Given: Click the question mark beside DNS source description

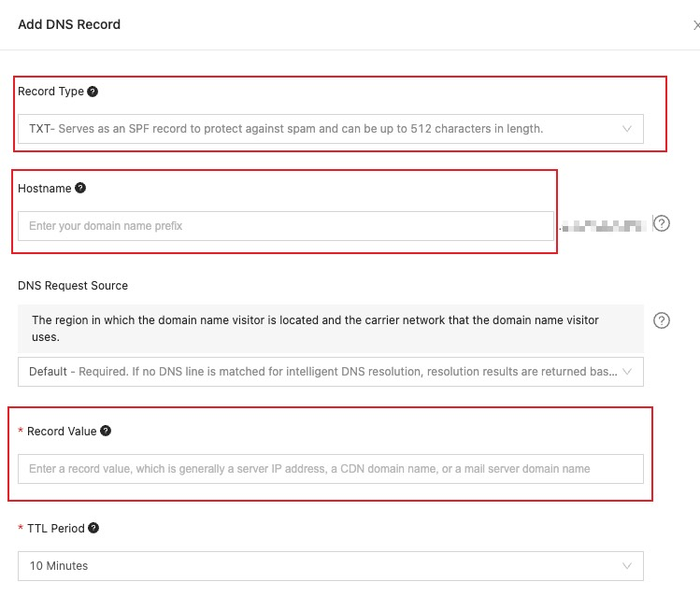Looking at the screenshot, I should coord(662,320).
